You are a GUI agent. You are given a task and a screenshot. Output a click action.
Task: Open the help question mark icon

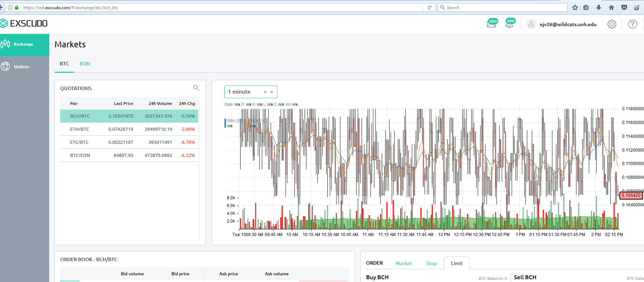pos(632,24)
